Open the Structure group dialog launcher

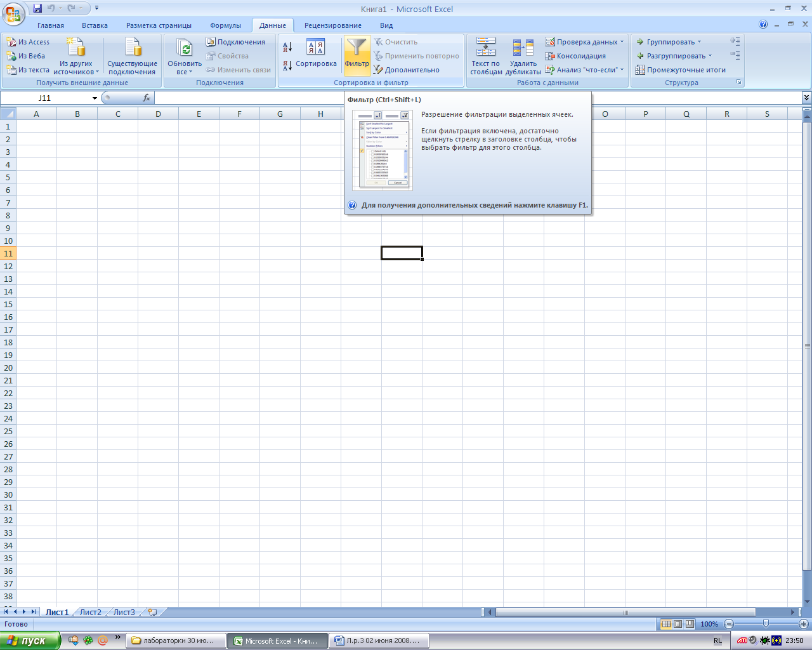pos(738,83)
